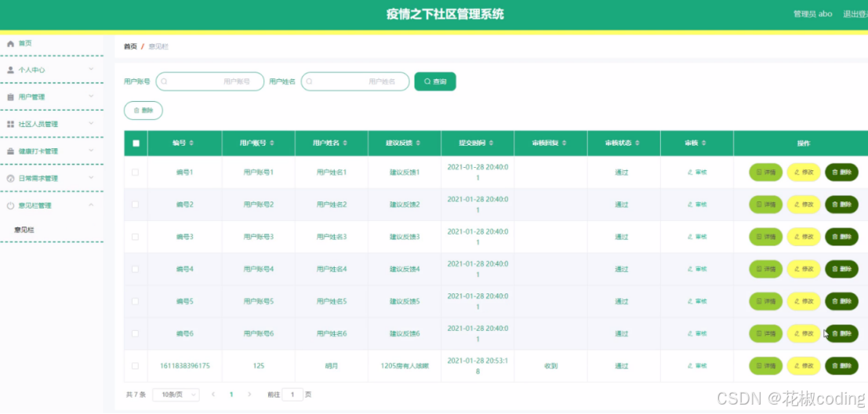
Task: Go to next page arrow
Action: [249, 394]
